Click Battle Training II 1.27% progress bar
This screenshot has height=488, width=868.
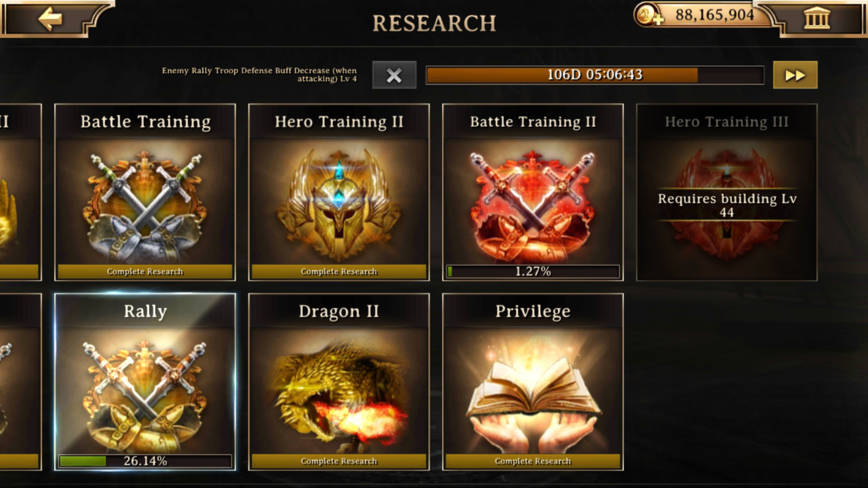click(x=533, y=271)
